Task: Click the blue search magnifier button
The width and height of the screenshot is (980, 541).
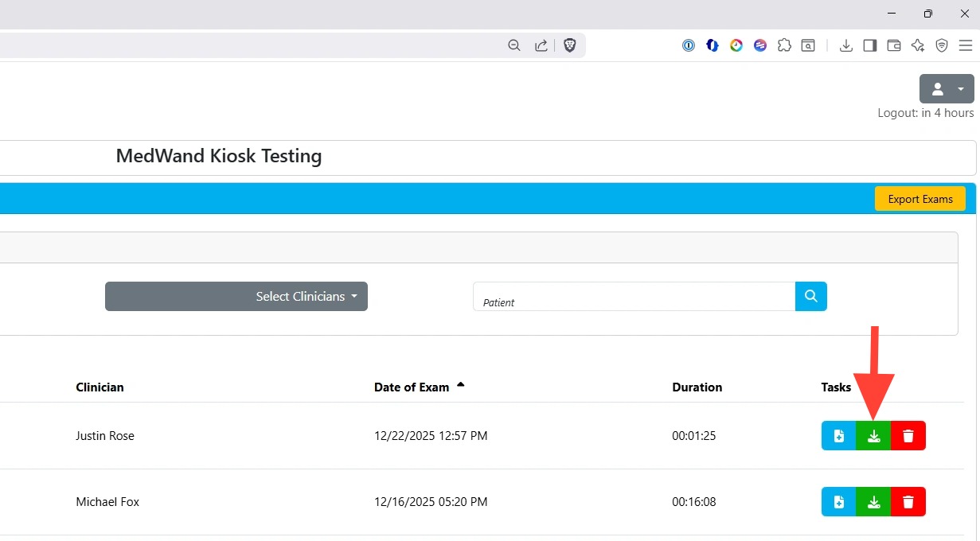Action: (811, 296)
